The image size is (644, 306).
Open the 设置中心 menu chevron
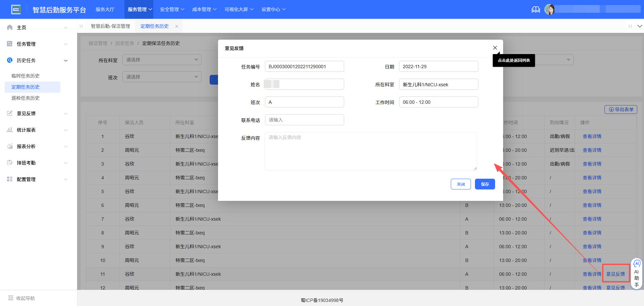284,9
